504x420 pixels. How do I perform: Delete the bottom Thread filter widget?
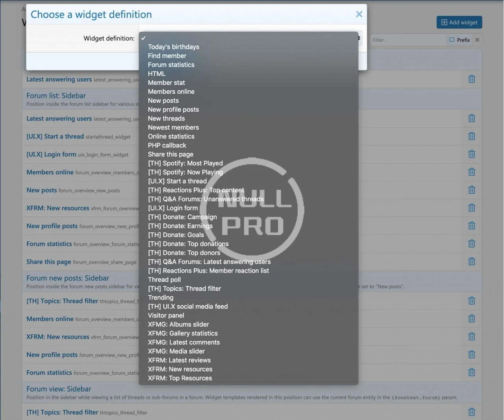[x=471, y=412]
